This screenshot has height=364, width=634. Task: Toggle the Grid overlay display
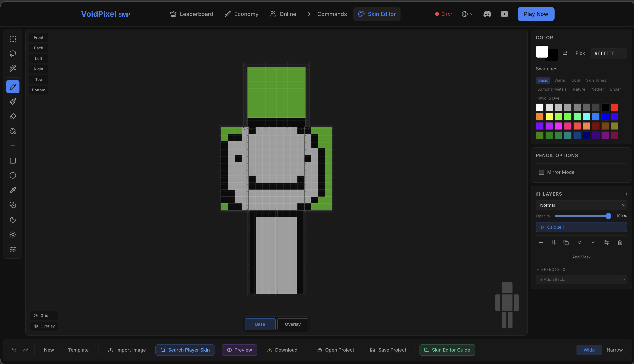[44, 315]
